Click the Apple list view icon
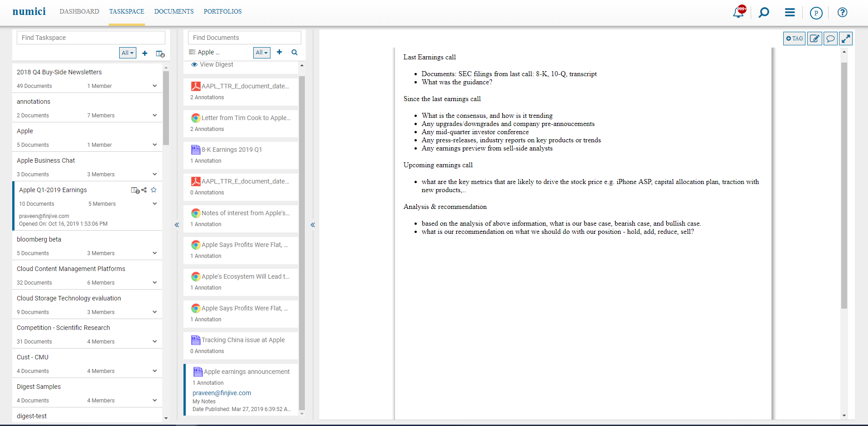868x426 pixels. coord(192,52)
